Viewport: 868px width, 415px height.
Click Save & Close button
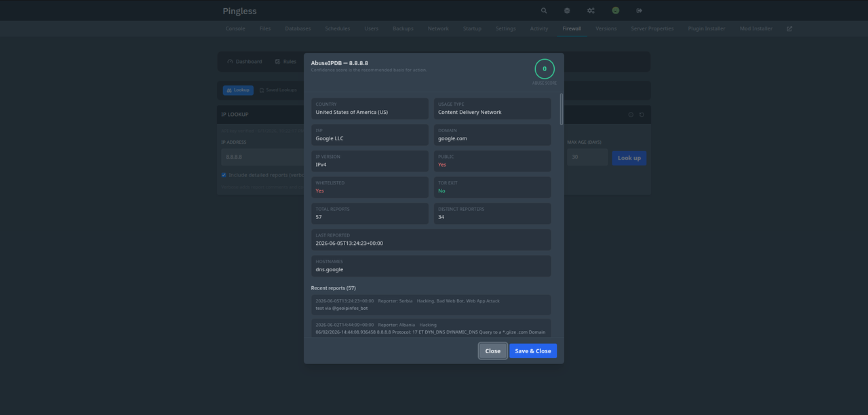click(533, 351)
